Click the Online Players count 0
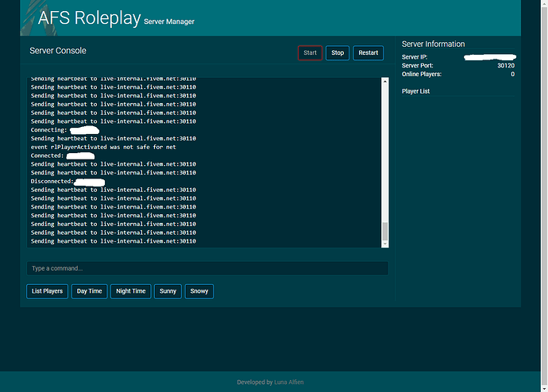The image size is (548, 392). pyautogui.click(x=513, y=74)
